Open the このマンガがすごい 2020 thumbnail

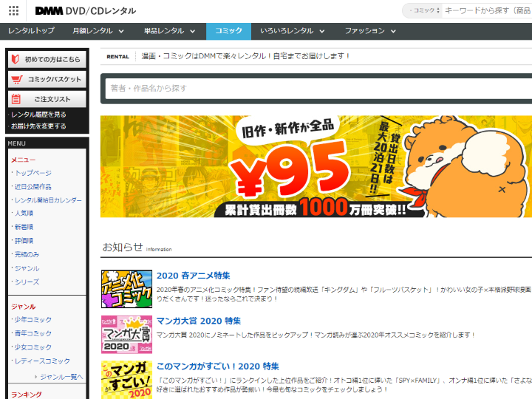[x=126, y=380]
